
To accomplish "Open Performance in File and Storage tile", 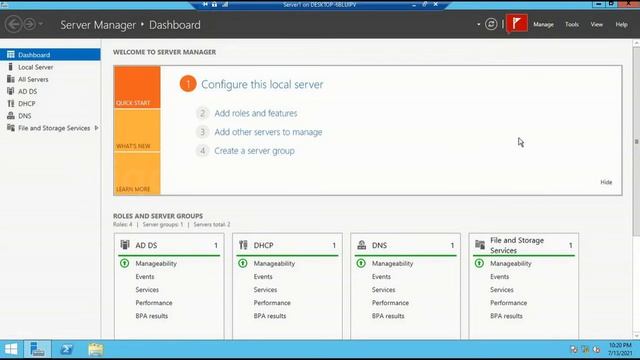I will click(x=509, y=303).
